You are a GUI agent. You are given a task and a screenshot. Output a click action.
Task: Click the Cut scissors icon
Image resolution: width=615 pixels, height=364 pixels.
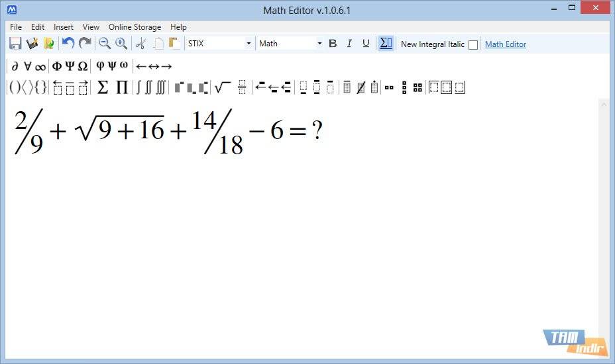pos(140,44)
